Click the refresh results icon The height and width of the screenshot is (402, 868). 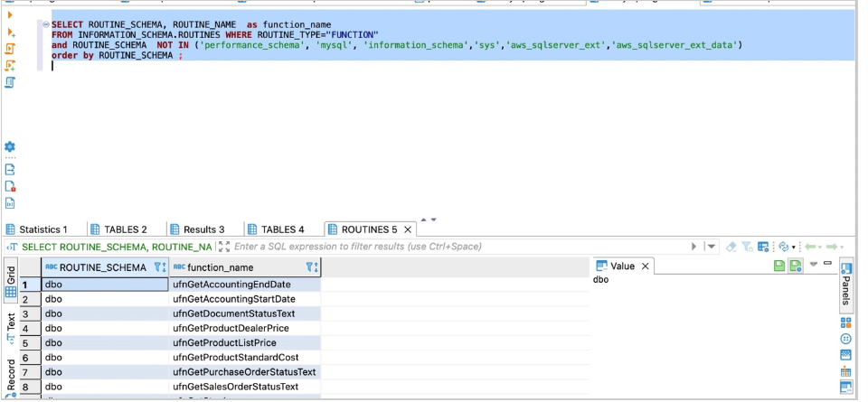click(x=783, y=247)
